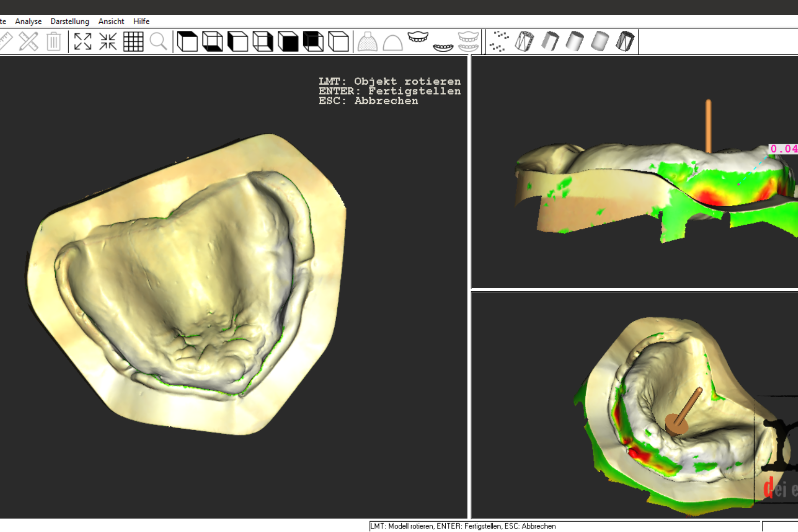Select the empty wireframe cube view icon
This screenshot has height=532, width=798.
click(339, 41)
